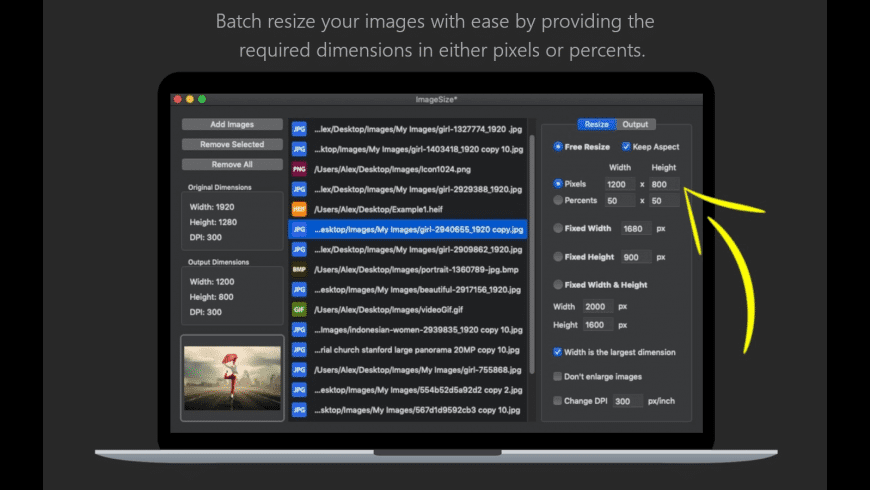Select the Pixels radio option
The width and height of the screenshot is (870, 490).
(558, 183)
